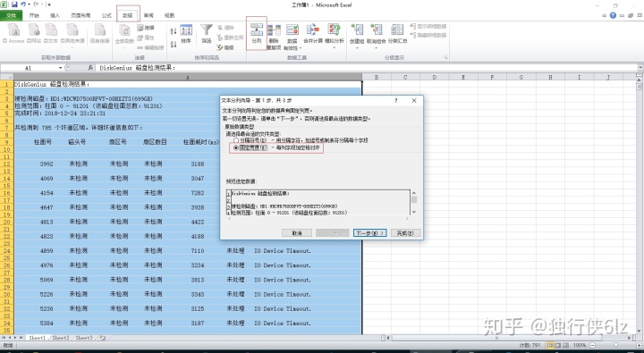Sort ascending with the A-Z arrow icon

click(x=174, y=31)
